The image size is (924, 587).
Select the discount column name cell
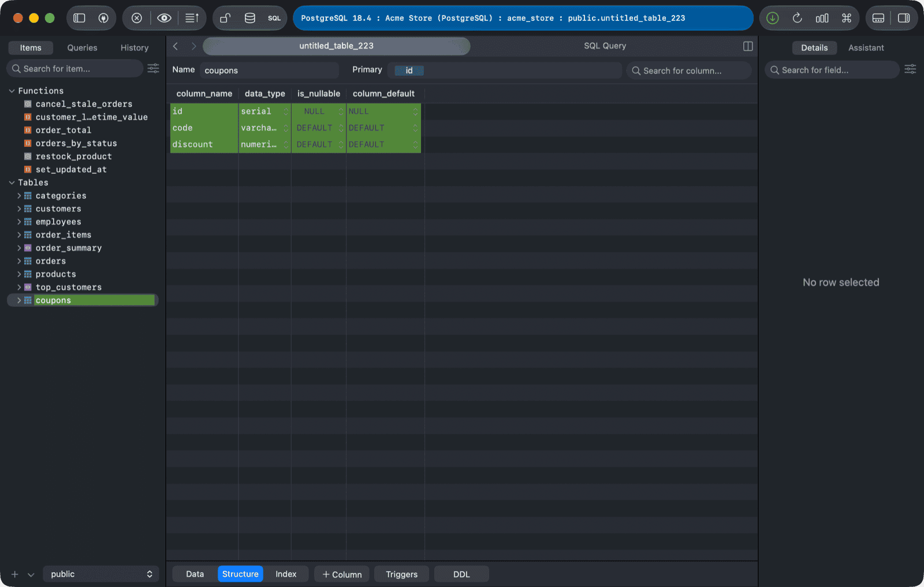click(204, 144)
